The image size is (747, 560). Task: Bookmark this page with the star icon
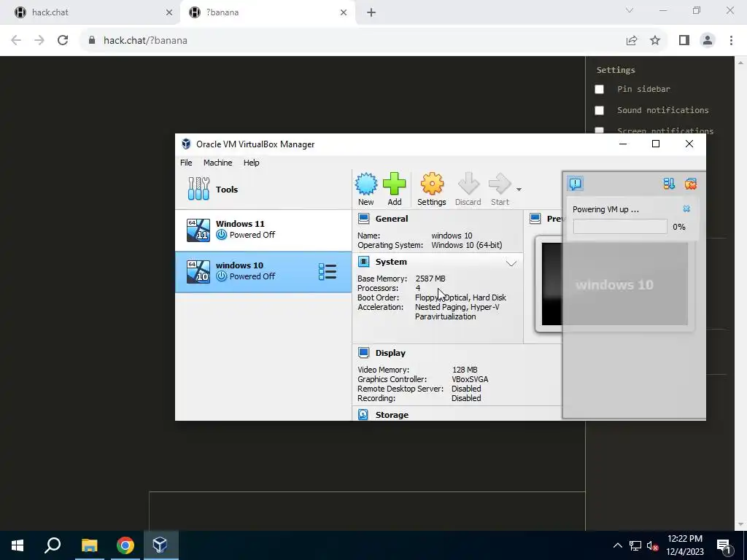pyautogui.click(x=655, y=41)
